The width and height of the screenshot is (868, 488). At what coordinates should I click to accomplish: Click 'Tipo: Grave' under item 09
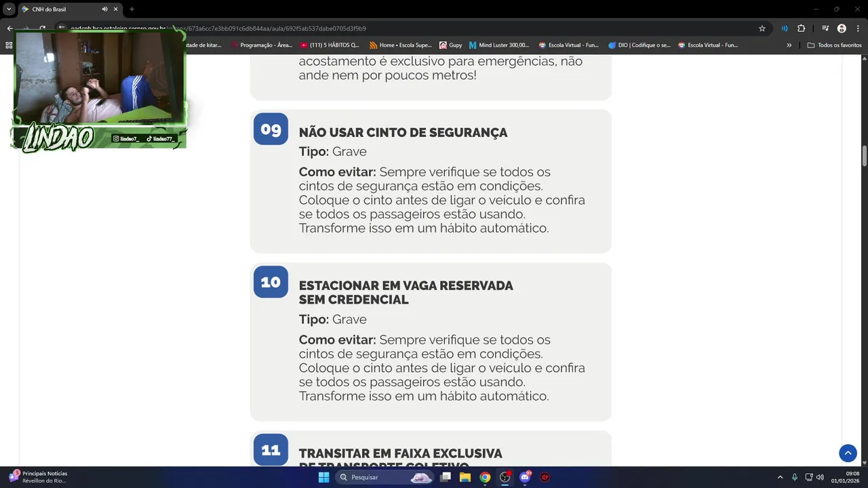click(x=333, y=152)
